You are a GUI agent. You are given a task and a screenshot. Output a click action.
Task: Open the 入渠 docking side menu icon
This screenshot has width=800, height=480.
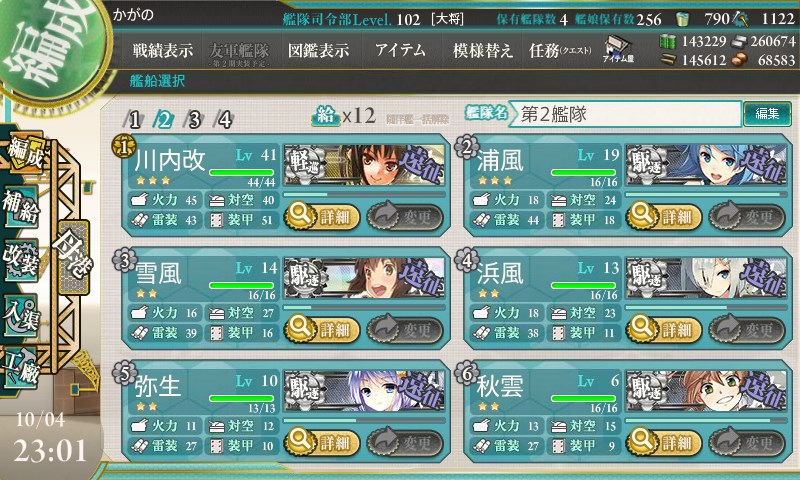coord(21,315)
